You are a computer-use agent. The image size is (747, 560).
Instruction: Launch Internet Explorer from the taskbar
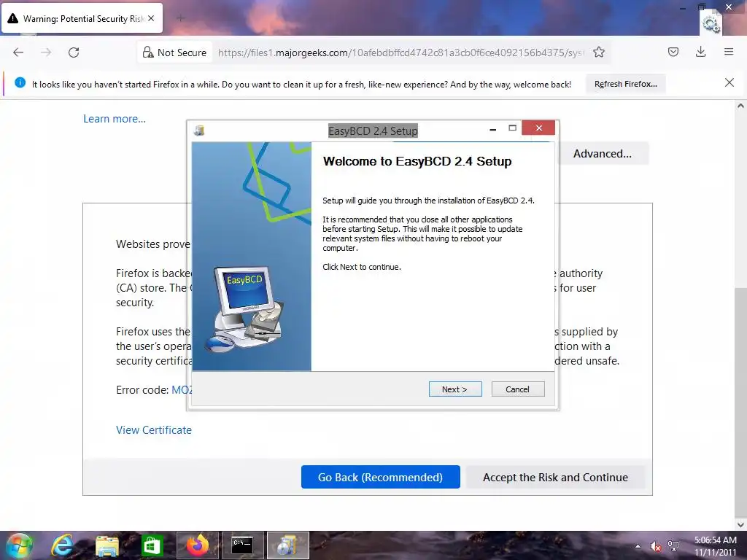click(x=63, y=545)
